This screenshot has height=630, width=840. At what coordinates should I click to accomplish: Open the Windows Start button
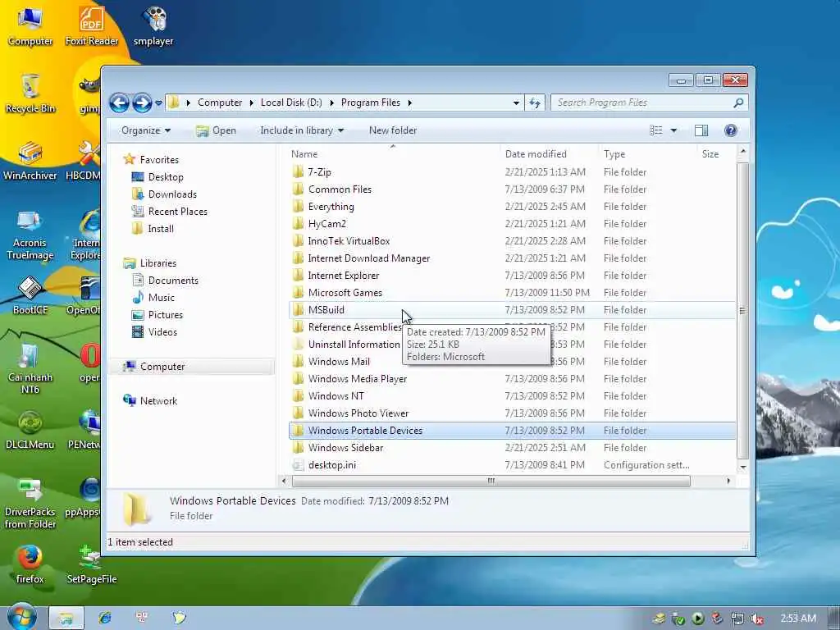[21, 617]
